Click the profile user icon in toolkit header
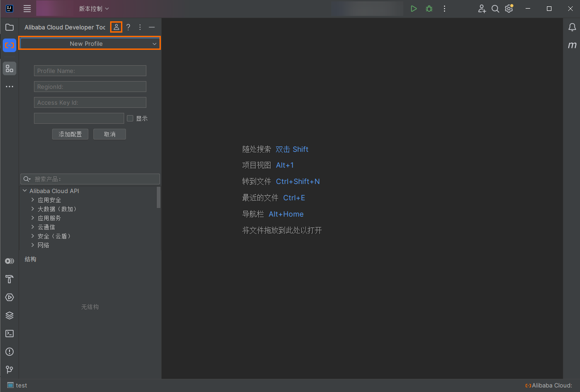Image resolution: width=580 pixels, height=392 pixels. coord(116,27)
